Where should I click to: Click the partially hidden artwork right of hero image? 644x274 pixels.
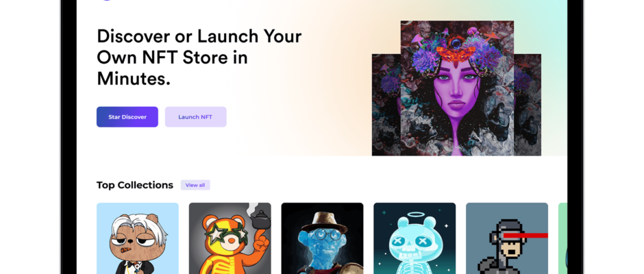pyautogui.click(x=528, y=105)
